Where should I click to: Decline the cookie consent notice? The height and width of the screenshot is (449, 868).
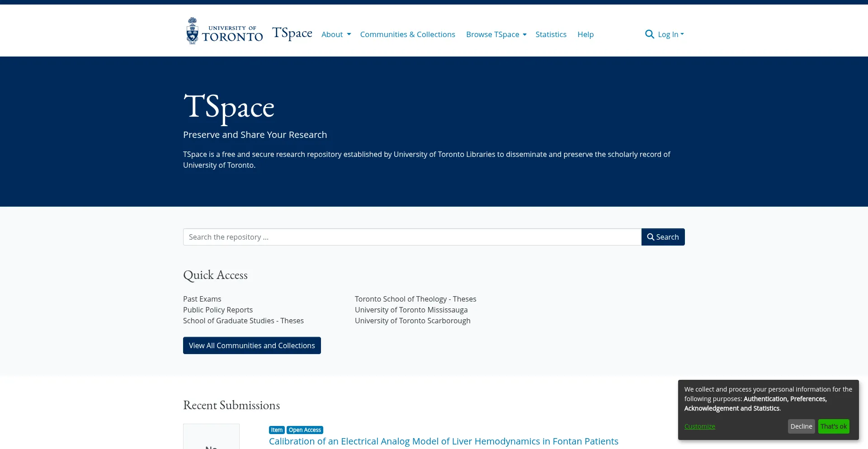coord(801,426)
